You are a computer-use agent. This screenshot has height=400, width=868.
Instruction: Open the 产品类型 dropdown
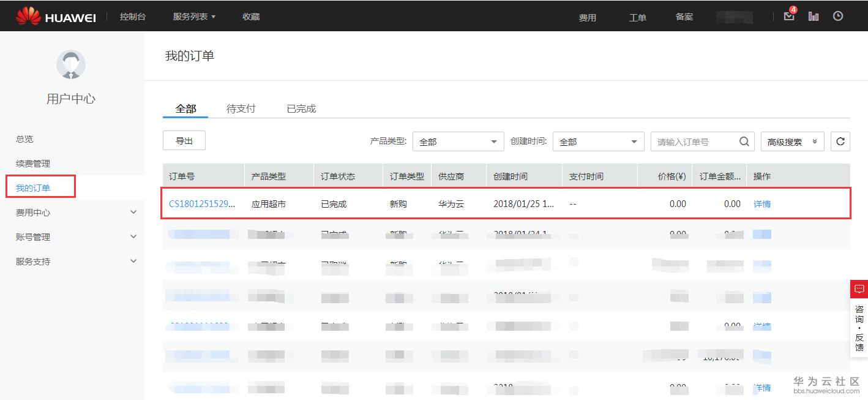click(458, 141)
